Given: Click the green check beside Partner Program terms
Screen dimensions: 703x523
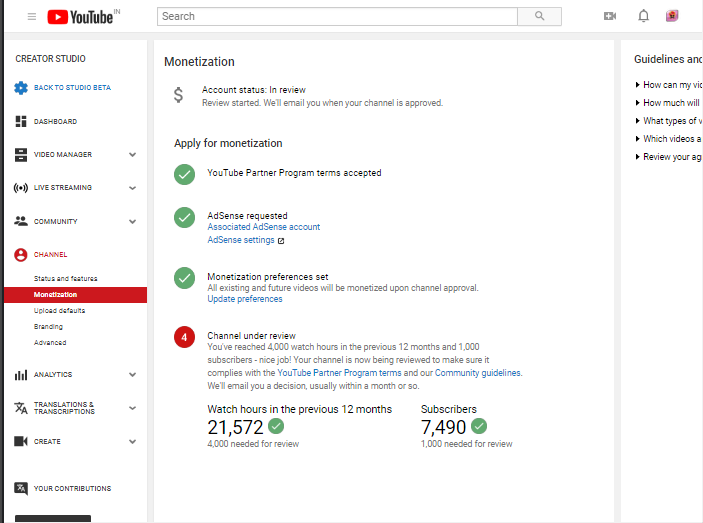Looking at the screenshot, I should coord(184,174).
